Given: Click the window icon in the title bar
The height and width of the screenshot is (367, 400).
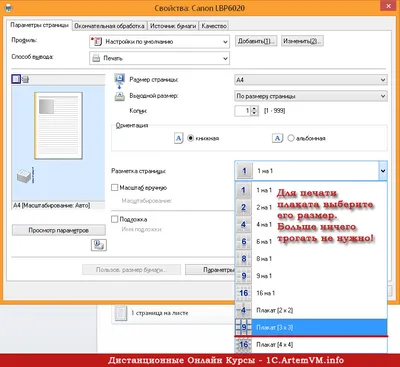Looking at the screenshot, I should [x=10, y=7].
